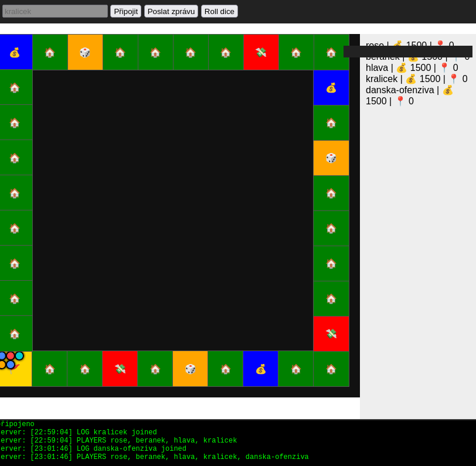Click the Roll dice button
The width and height of the screenshot is (476, 466).
219,11
